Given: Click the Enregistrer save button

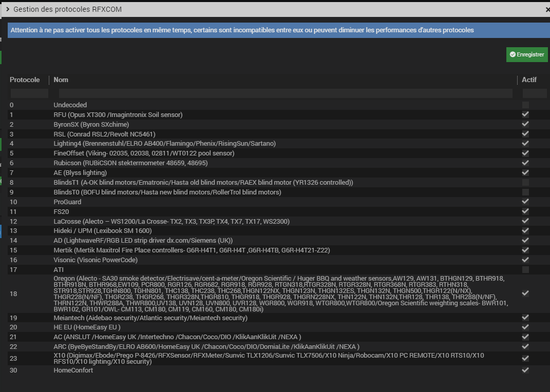Looking at the screenshot, I should pos(527,55).
